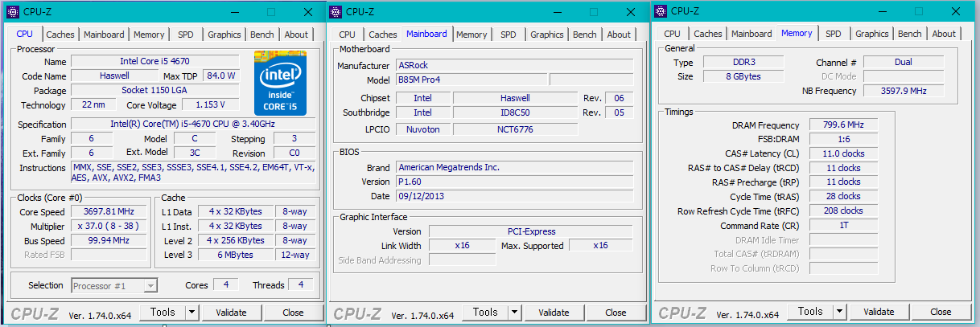Click the CPU-Z icon in Mainboard window title bar
This screenshot has height=327, width=980.
pos(336,11)
